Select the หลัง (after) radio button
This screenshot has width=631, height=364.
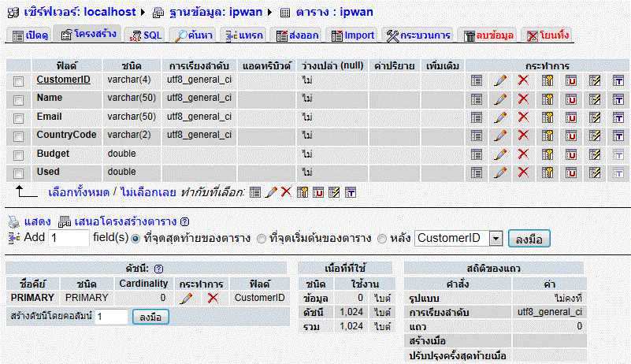click(383, 238)
